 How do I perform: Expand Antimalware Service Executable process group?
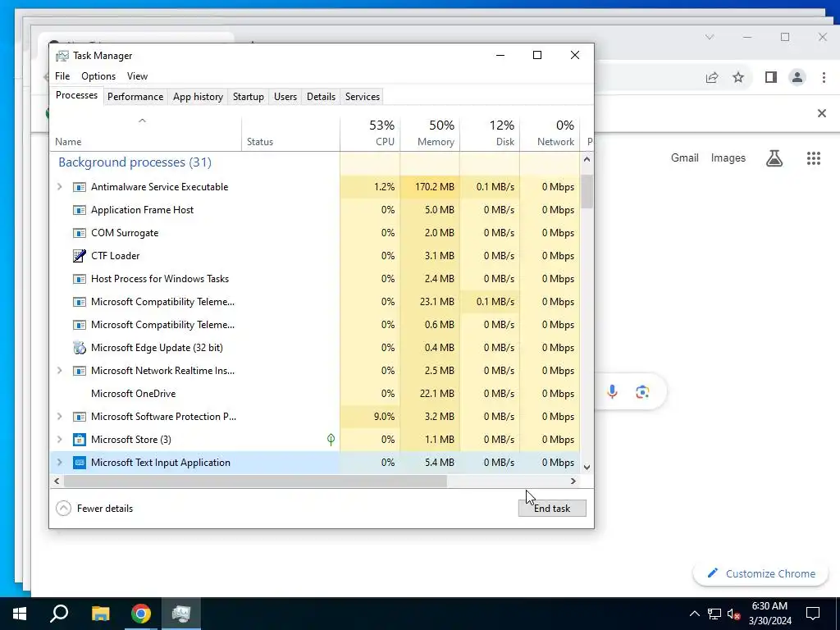click(59, 187)
